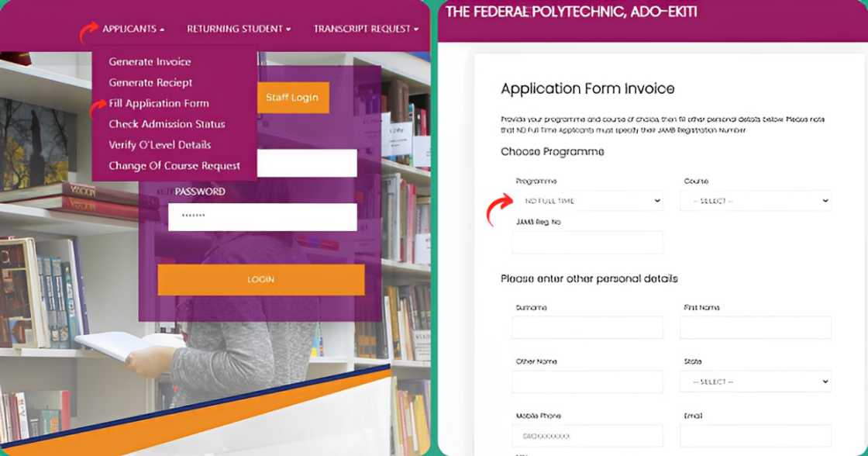
Task: Select Generate Invoice menu entry
Action: coord(150,61)
